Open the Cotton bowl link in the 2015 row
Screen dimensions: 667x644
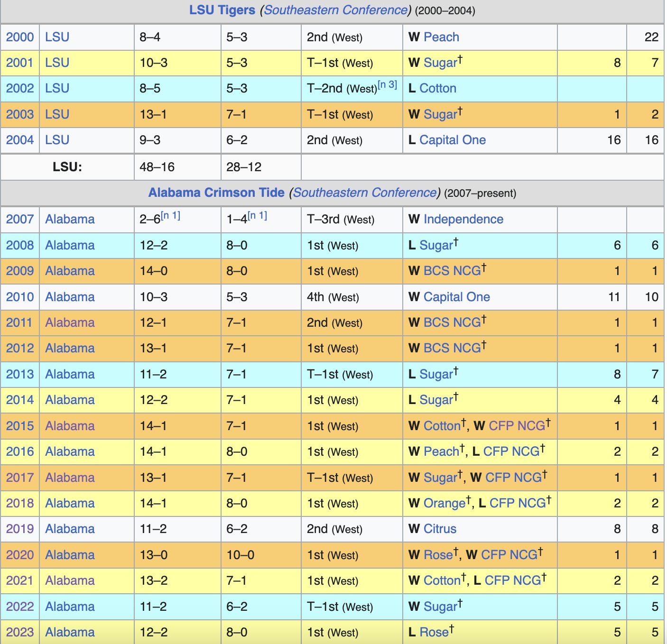click(442, 426)
